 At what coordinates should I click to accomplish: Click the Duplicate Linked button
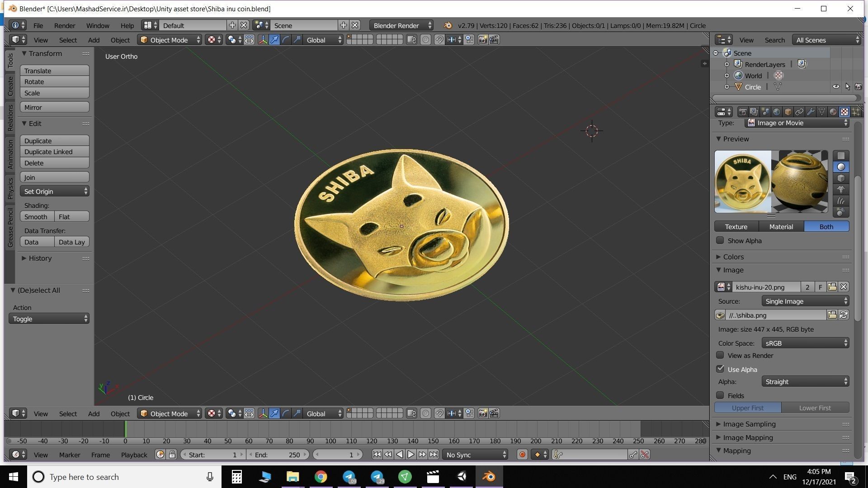pos(55,151)
